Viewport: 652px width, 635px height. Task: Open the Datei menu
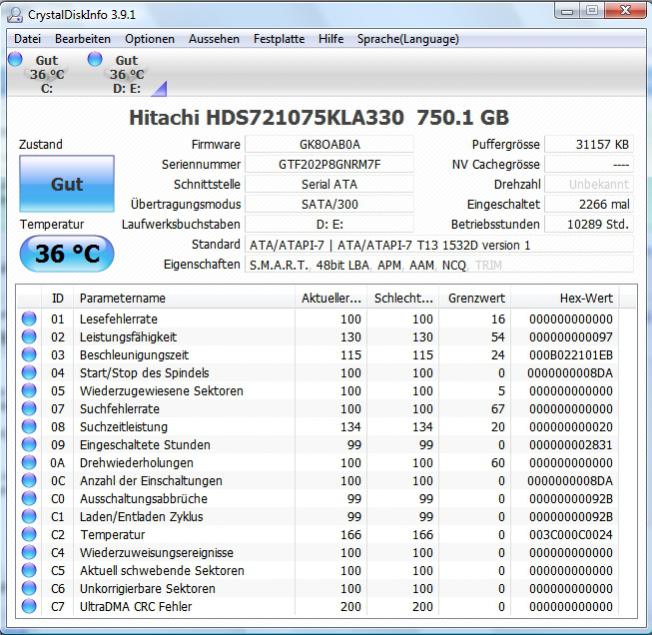pyautogui.click(x=27, y=39)
